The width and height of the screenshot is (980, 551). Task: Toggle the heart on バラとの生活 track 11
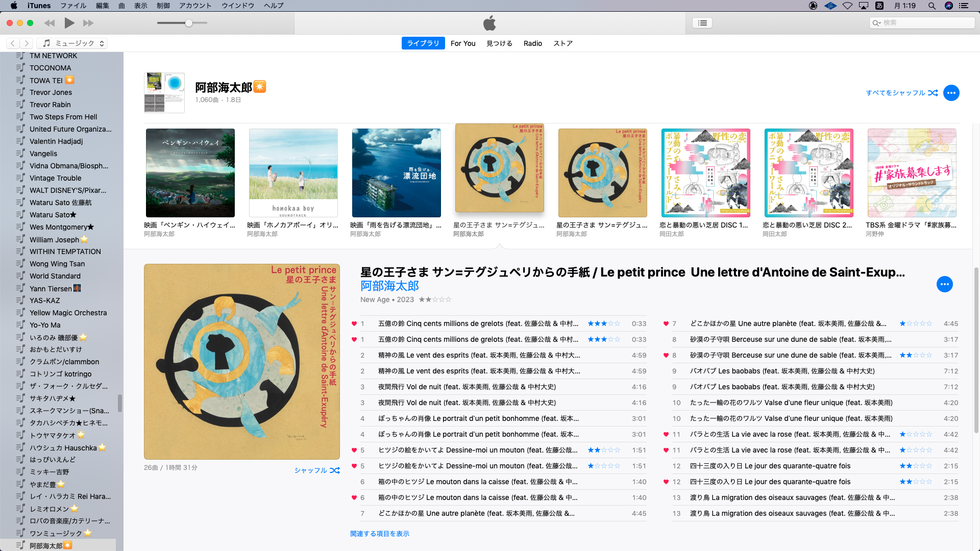(x=666, y=434)
